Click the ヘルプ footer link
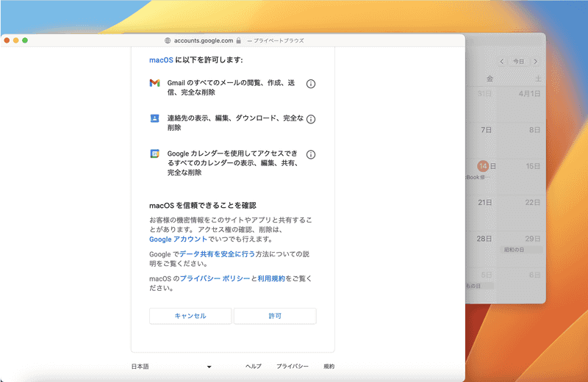 (254, 367)
